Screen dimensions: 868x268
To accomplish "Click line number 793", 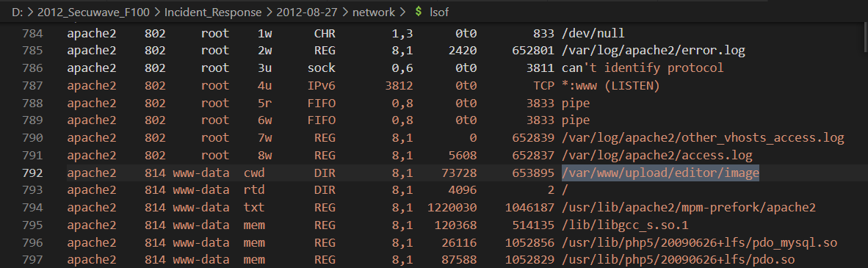I will pyautogui.click(x=32, y=190).
